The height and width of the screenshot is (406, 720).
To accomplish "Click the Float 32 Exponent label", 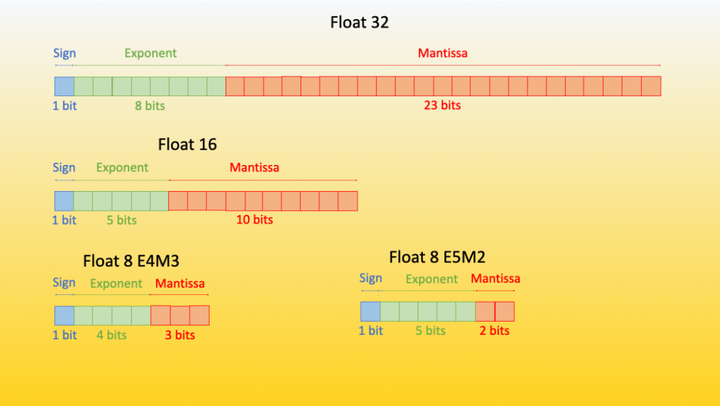I will [150, 53].
